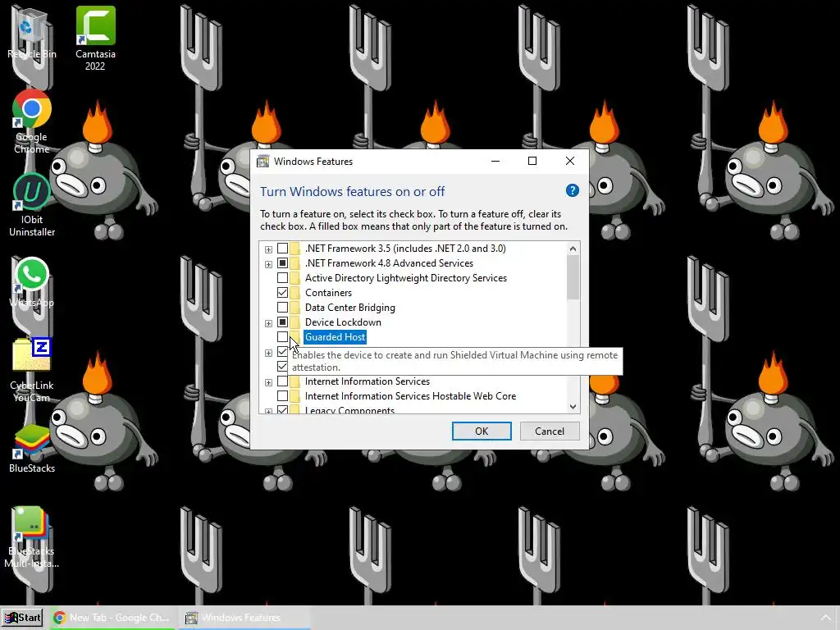
Task: Check the Data Center Bridging checkbox
Action: tap(282, 308)
